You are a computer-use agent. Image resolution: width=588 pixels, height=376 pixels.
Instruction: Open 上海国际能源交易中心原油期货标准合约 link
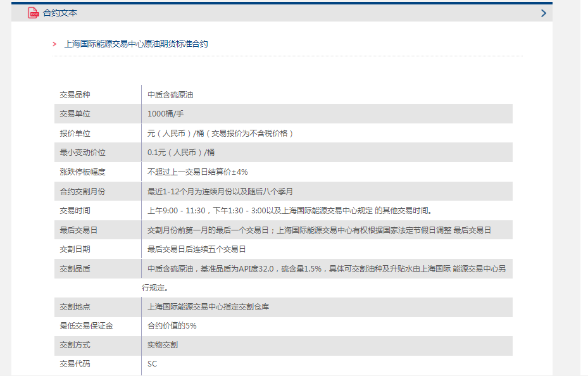(136, 44)
